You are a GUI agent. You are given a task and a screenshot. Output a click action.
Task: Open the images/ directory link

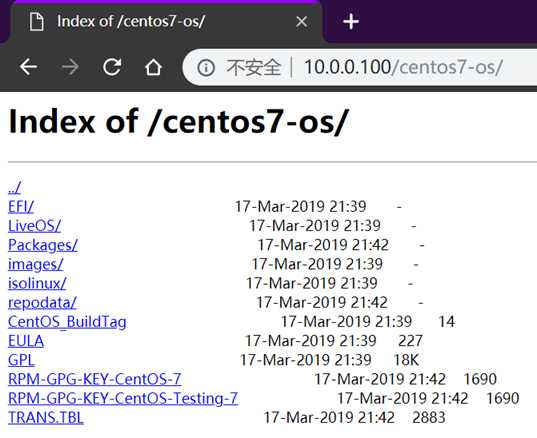tap(36, 264)
